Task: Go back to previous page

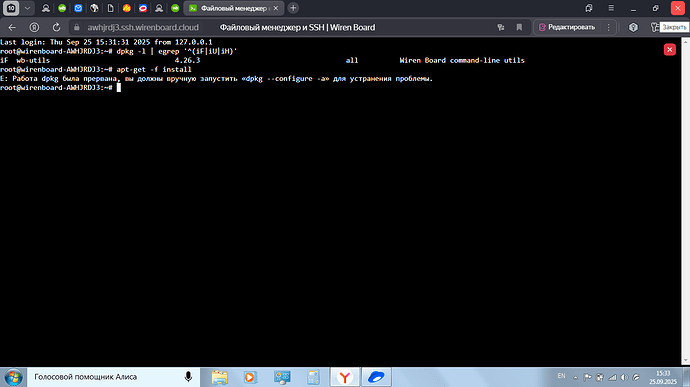Action: pos(12,27)
